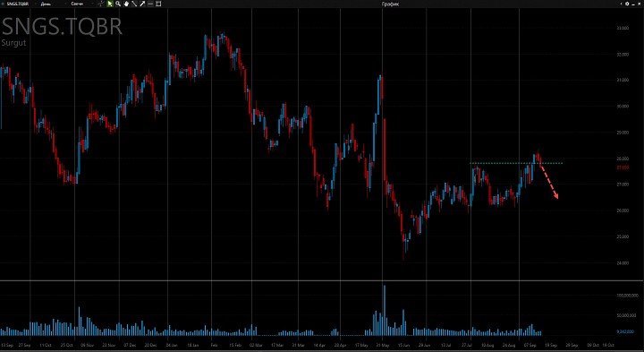Click the График window title
This screenshot has height=352, width=644.
[390, 4]
